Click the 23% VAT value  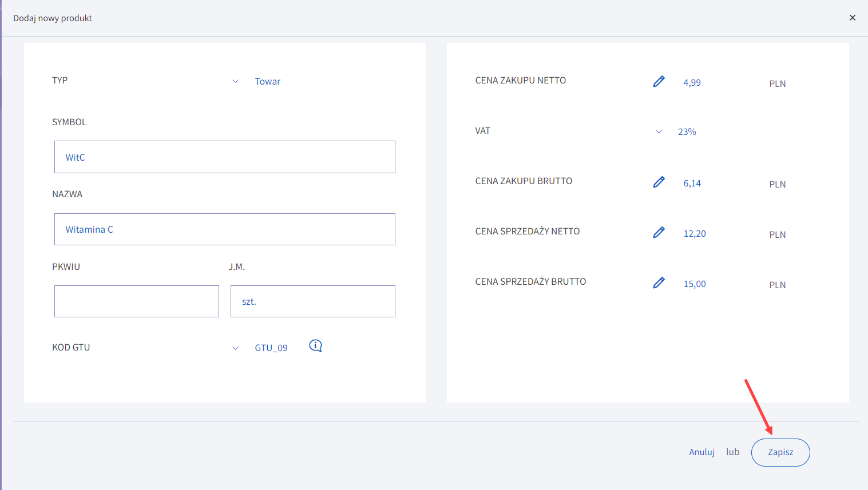pyautogui.click(x=687, y=132)
